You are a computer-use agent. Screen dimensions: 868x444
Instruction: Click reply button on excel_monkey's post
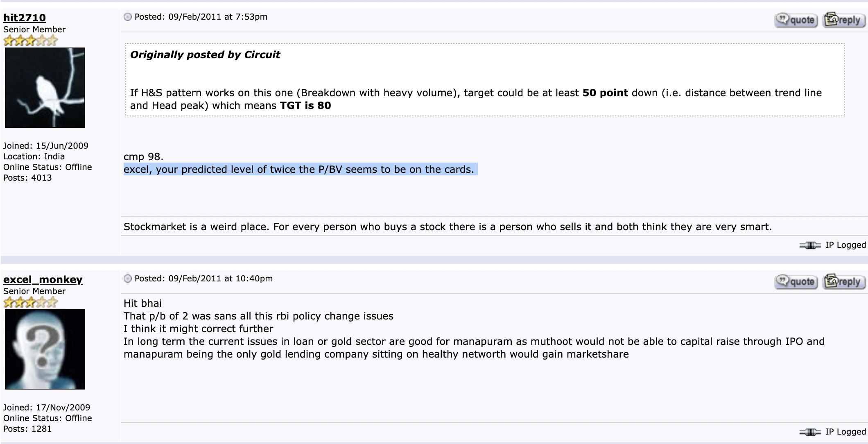(x=844, y=281)
